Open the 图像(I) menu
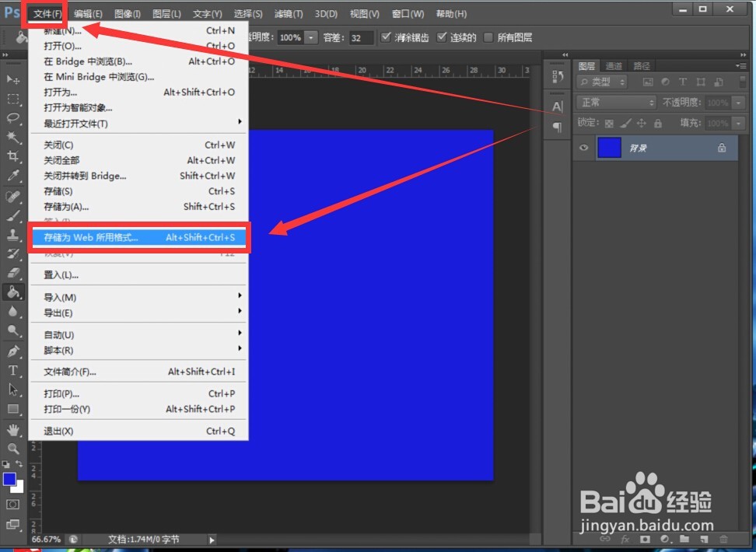 [x=128, y=14]
